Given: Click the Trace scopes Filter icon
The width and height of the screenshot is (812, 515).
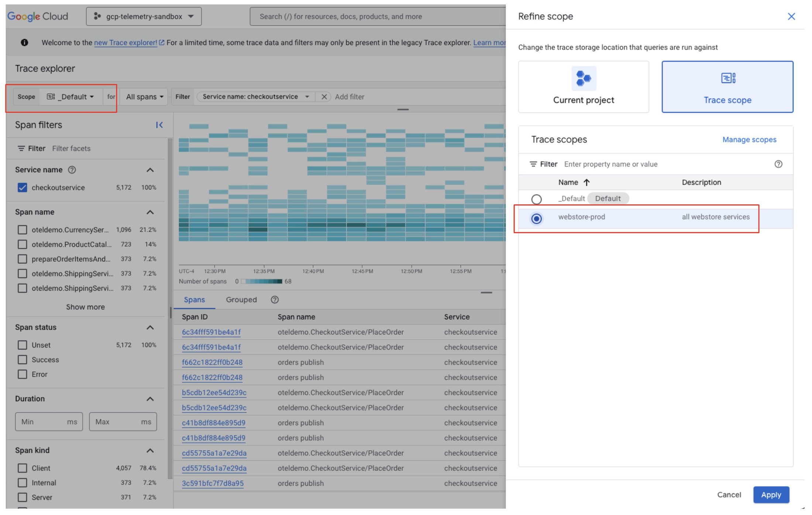Looking at the screenshot, I should pyautogui.click(x=533, y=164).
